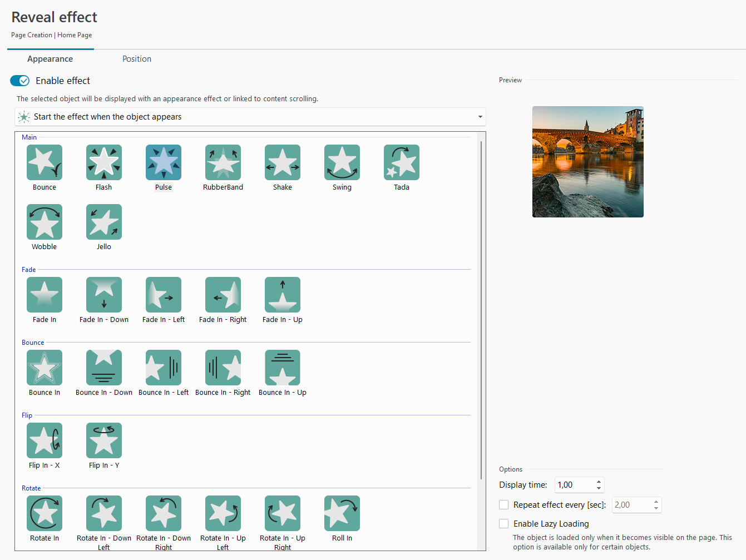Switch to the Position tab
Screen dimensions: 746x560
click(x=137, y=59)
